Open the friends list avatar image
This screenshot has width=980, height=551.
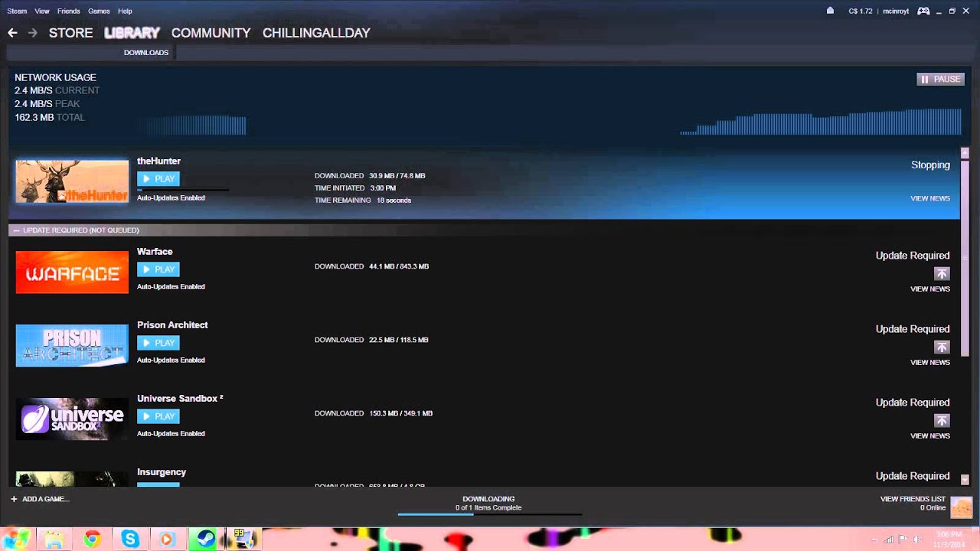pos(961,507)
